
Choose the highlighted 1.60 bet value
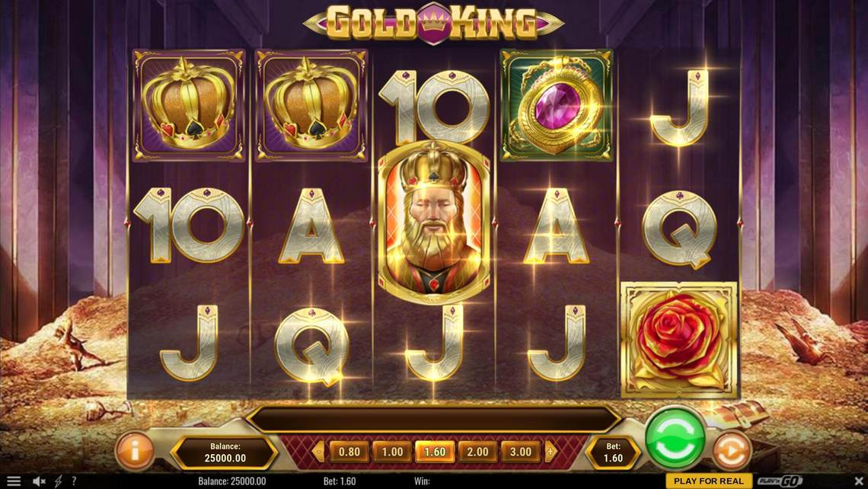[435, 452]
